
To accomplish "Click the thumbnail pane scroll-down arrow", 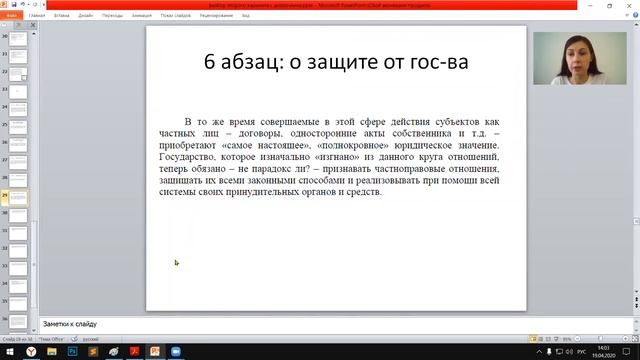I will [34, 331].
